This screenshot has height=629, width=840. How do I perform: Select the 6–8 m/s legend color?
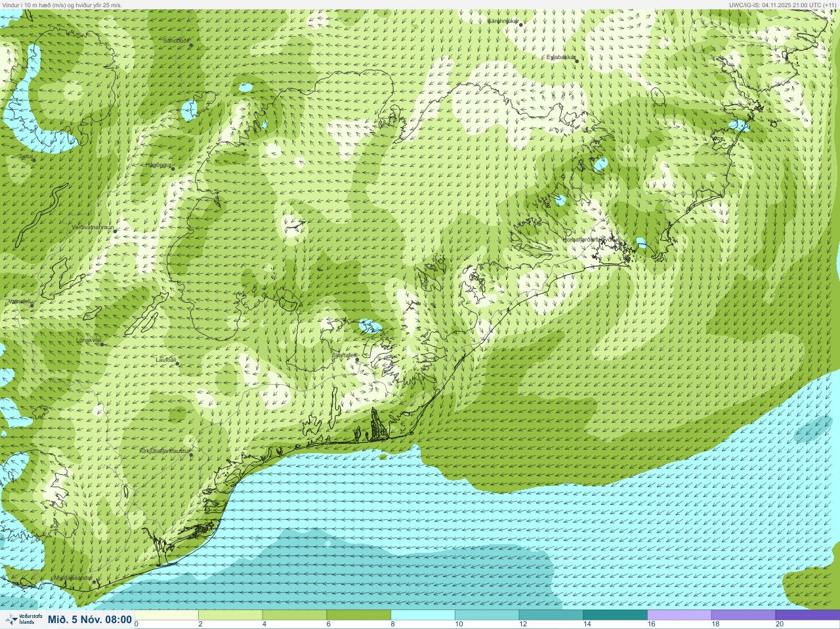pyautogui.click(x=360, y=615)
